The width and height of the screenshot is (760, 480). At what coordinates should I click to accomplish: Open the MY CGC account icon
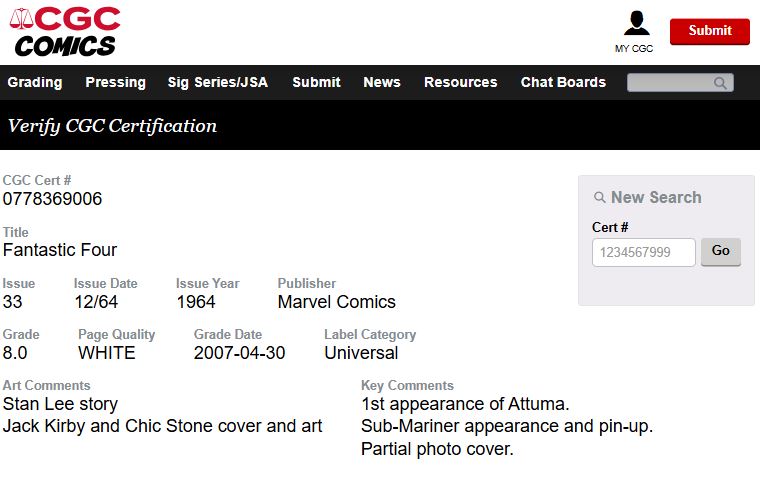(636, 23)
